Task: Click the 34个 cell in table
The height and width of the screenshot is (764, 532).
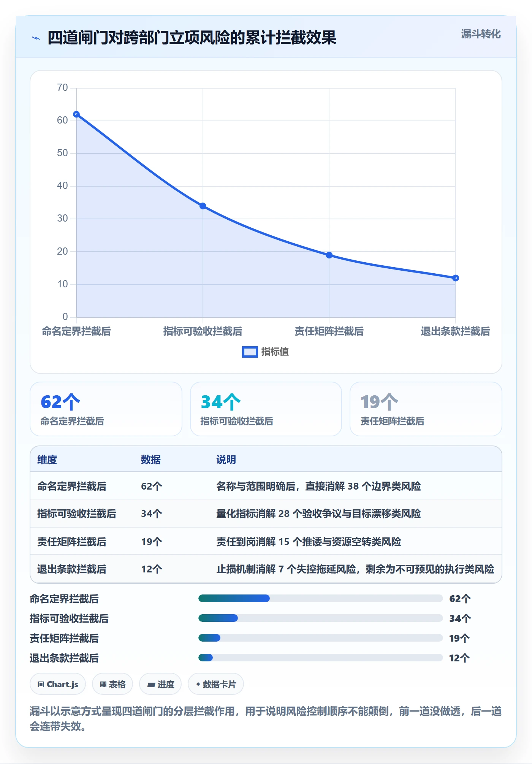Action: click(x=152, y=514)
